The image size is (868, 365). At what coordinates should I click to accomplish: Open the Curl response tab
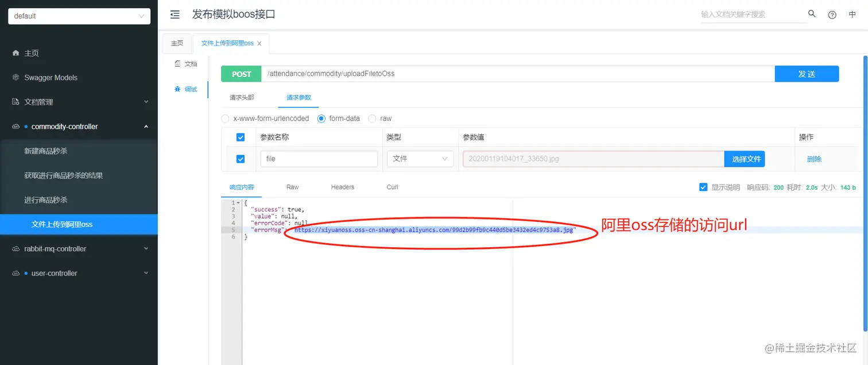point(392,186)
